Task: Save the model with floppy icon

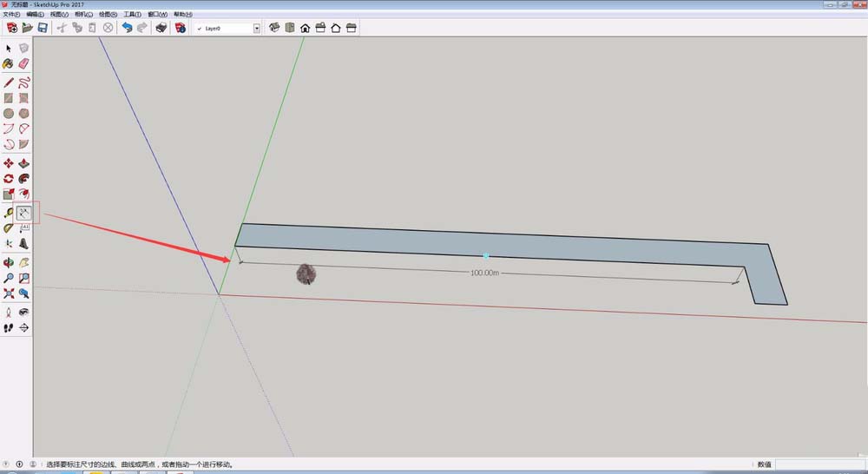Action: click(x=43, y=28)
